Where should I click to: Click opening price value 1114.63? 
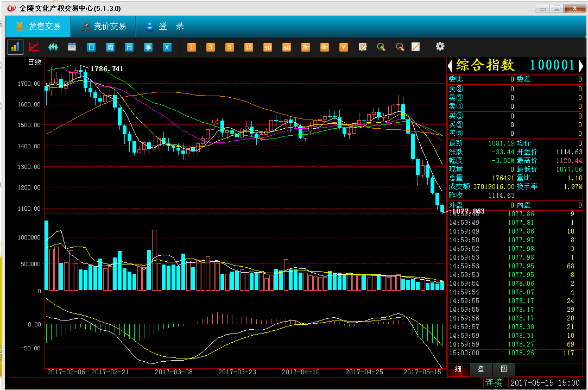coord(569,152)
